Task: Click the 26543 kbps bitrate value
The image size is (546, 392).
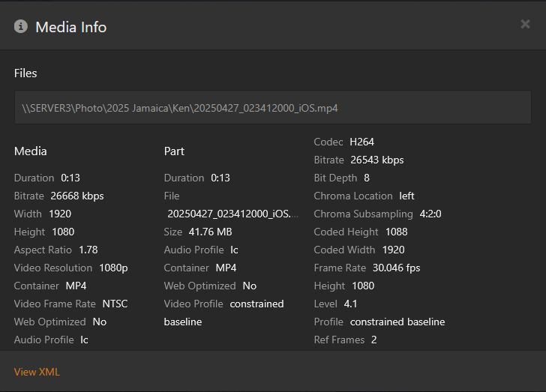Action: pos(377,160)
